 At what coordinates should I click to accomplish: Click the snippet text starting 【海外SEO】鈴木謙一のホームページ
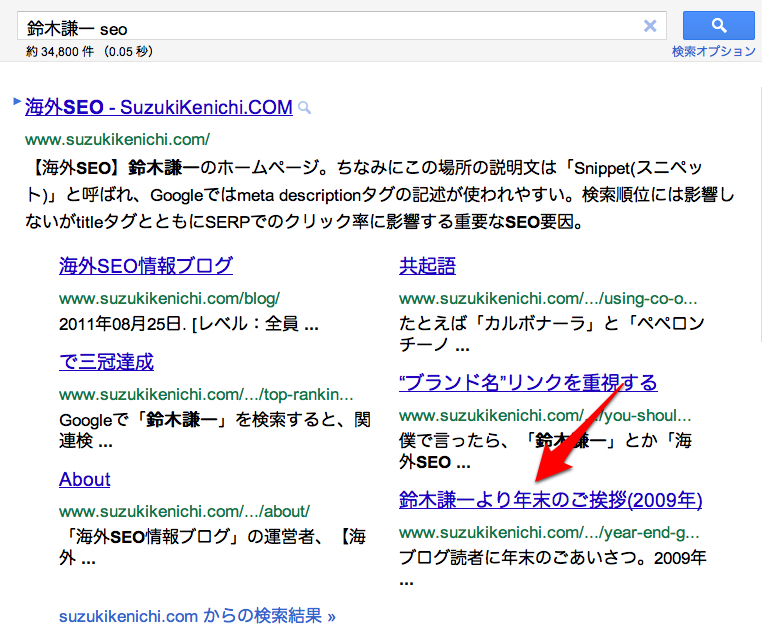380,195
